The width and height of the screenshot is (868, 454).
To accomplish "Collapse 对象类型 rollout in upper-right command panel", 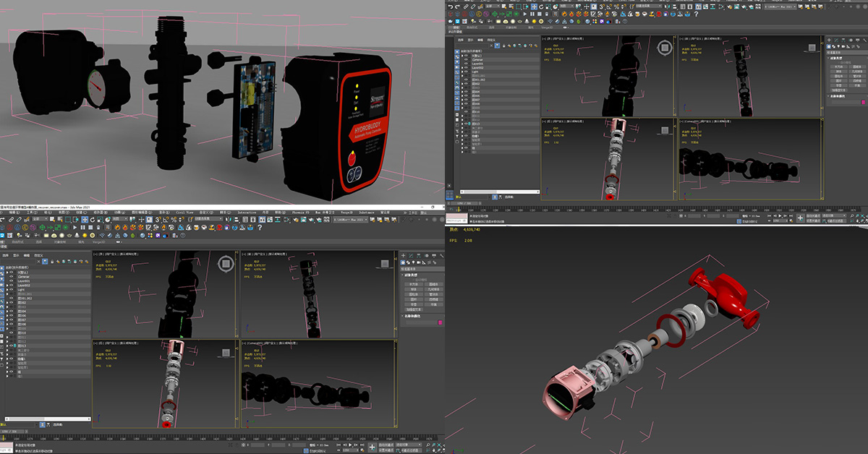I will tap(837, 59).
